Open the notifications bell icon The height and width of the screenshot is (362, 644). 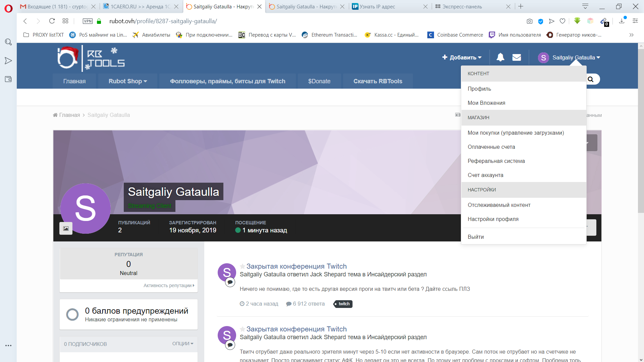click(500, 57)
